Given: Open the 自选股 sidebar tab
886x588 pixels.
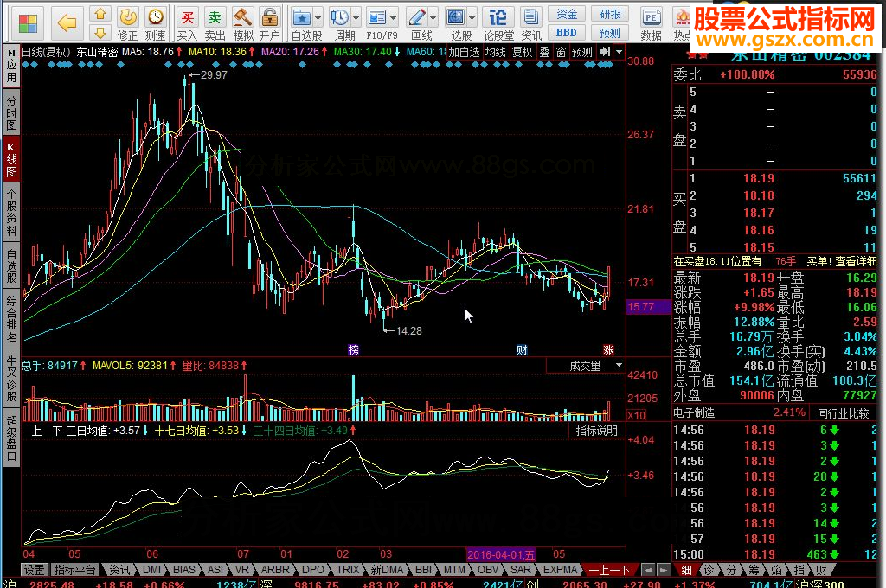Looking at the screenshot, I should (11, 265).
